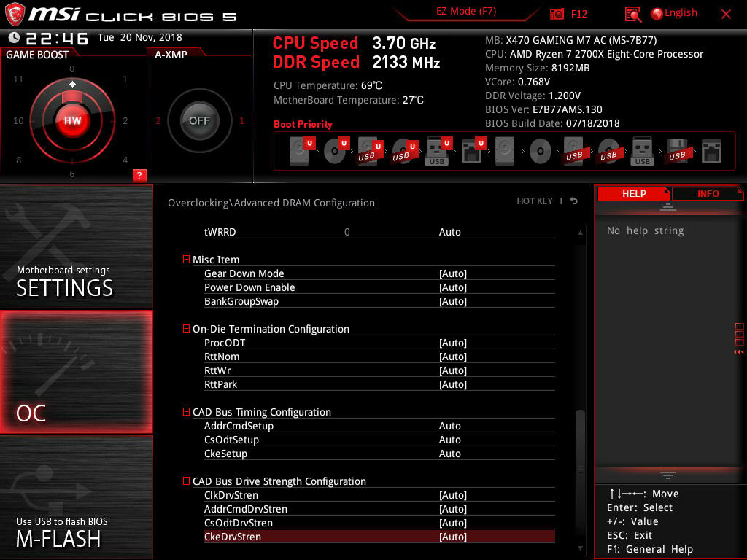
Task: Click the HOT KEY button
Action: [x=535, y=201]
